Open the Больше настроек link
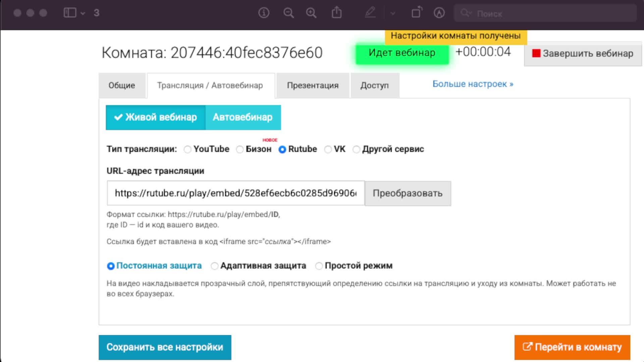Viewport: 644px width, 362px height. pyautogui.click(x=473, y=84)
